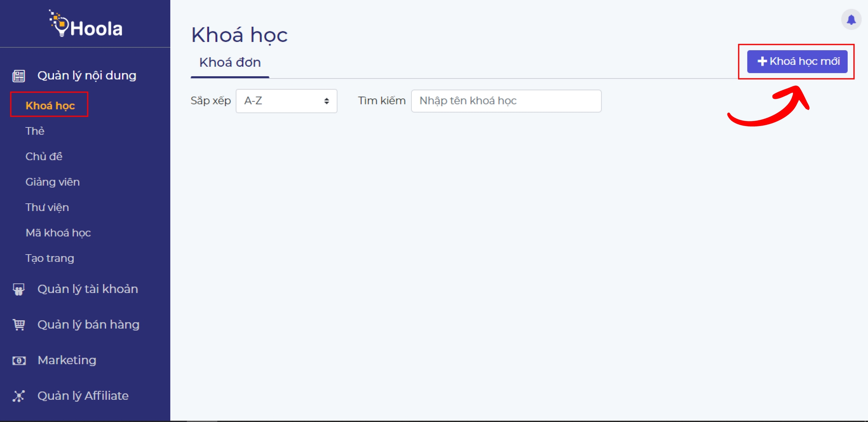Expand the Quản lý bán hàng section
This screenshot has width=868, height=422.
click(x=88, y=325)
